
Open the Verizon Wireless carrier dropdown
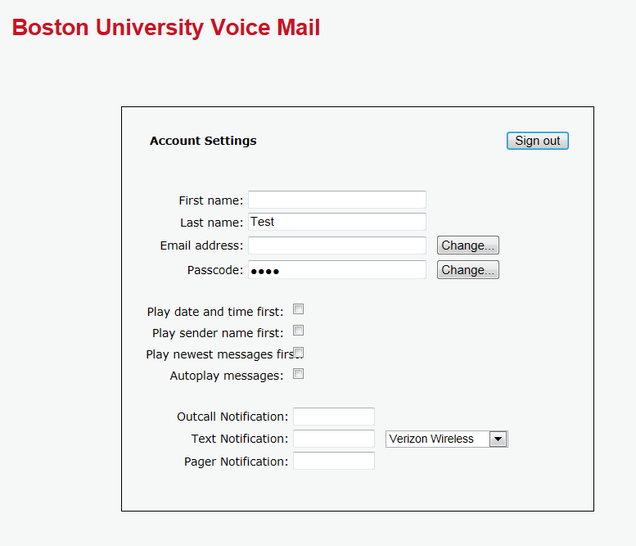447,439
